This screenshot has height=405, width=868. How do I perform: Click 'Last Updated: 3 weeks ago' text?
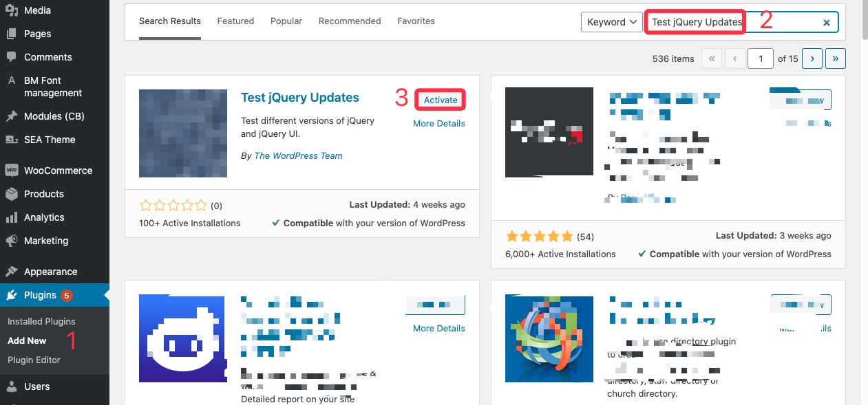774,235
